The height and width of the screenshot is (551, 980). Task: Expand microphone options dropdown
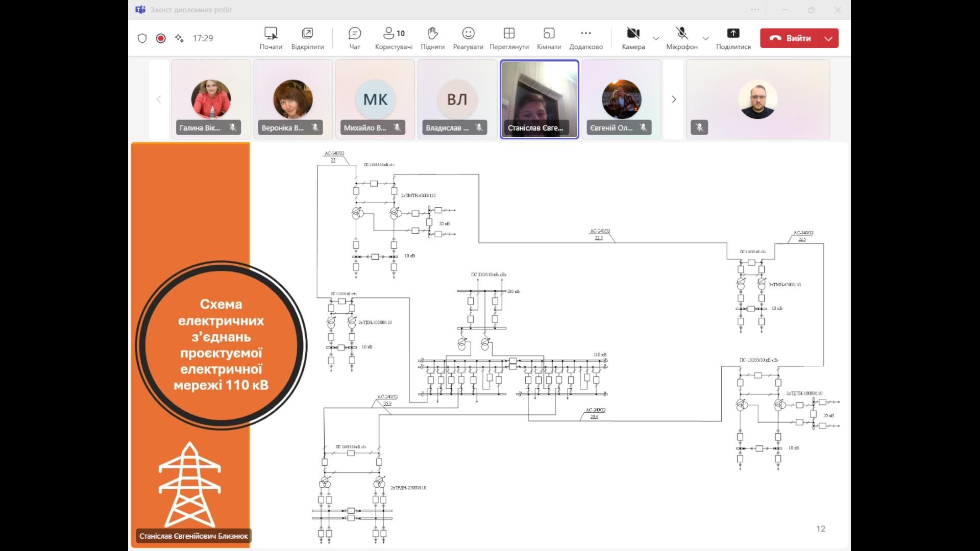pyautogui.click(x=705, y=38)
